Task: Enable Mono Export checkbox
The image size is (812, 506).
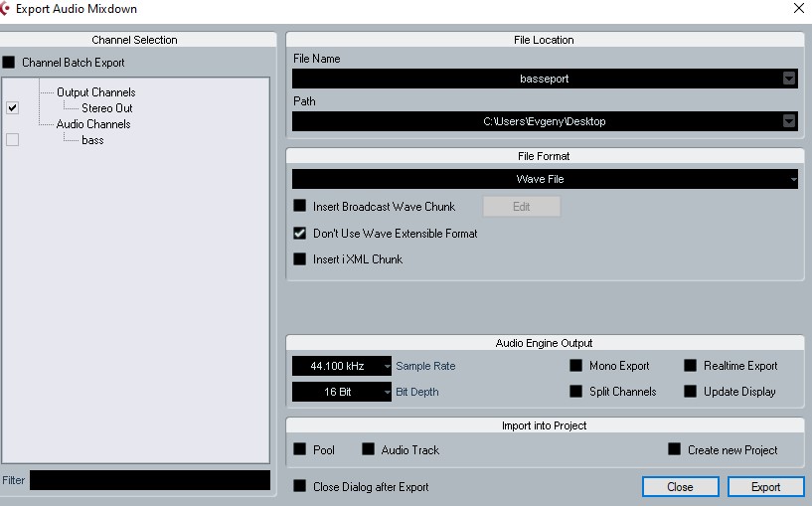Action: pyautogui.click(x=575, y=365)
